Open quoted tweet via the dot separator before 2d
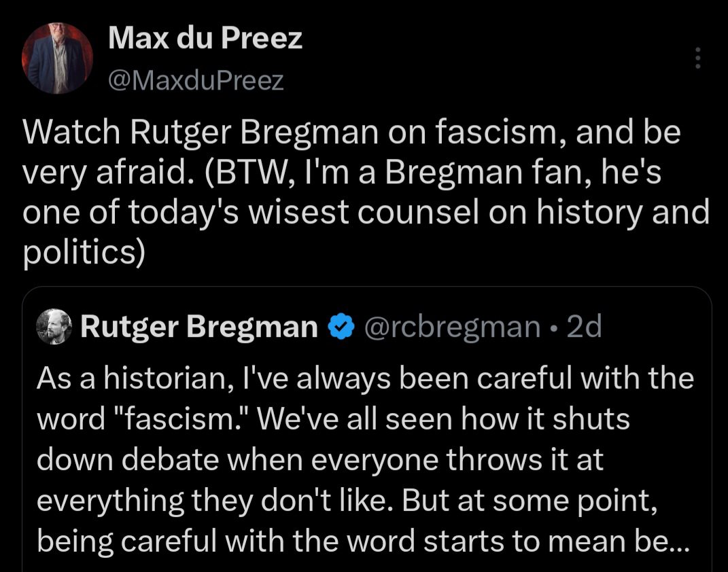 point(555,329)
